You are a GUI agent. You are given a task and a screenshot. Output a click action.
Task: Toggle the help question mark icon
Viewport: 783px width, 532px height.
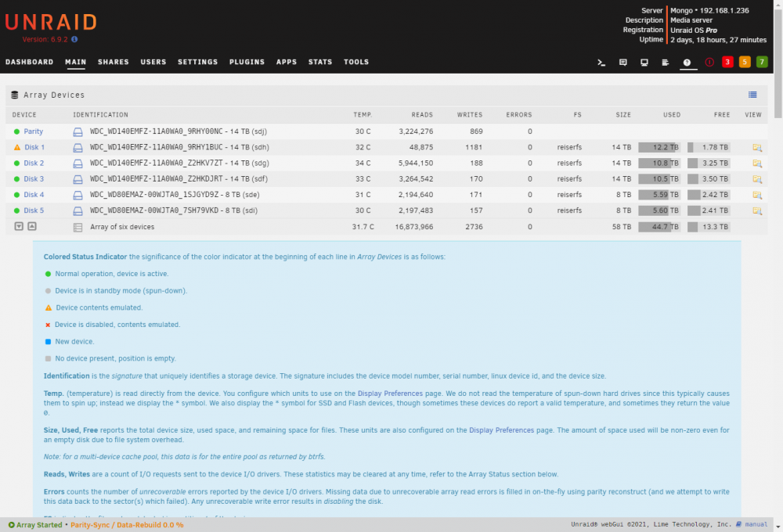(x=687, y=63)
